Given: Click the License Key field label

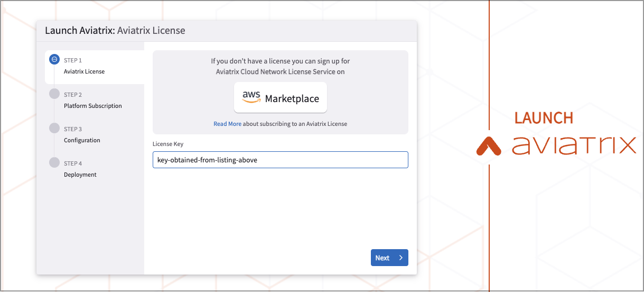Looking at the screenshot, I should (x=167, y=144).
